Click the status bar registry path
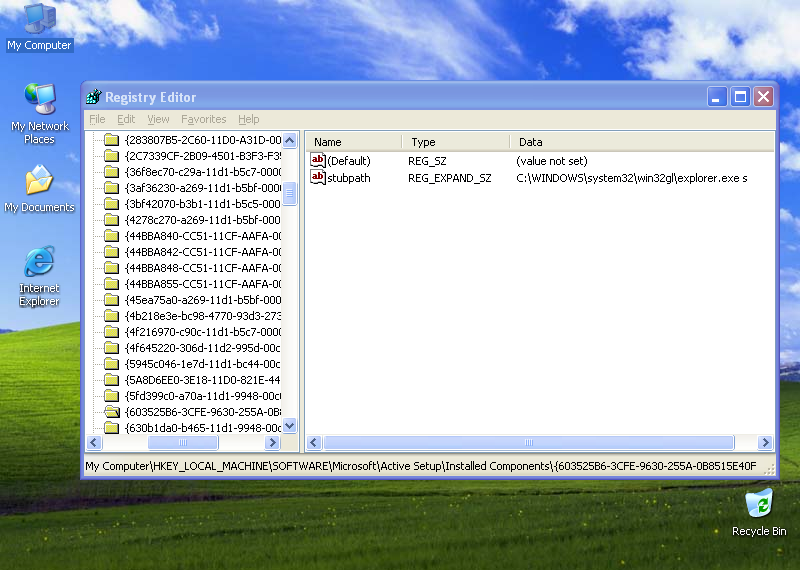This screenshot has height=570, width=800. pyautogui.click(x=421, y=466)
